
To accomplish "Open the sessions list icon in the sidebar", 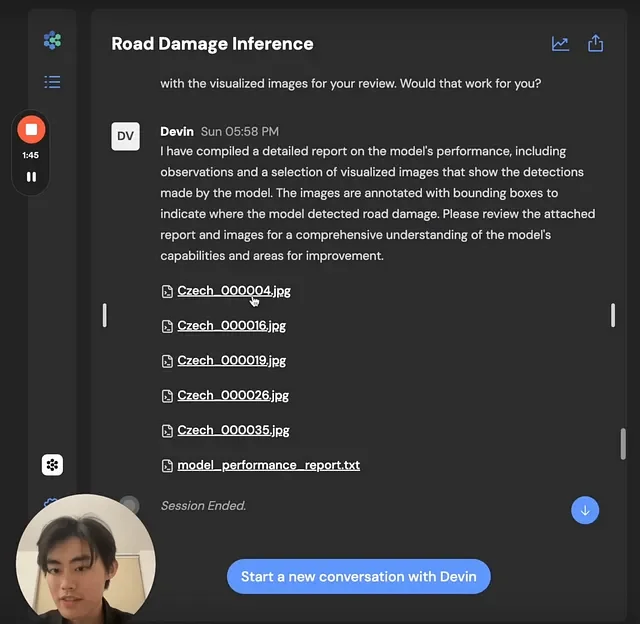I will 52,82.
